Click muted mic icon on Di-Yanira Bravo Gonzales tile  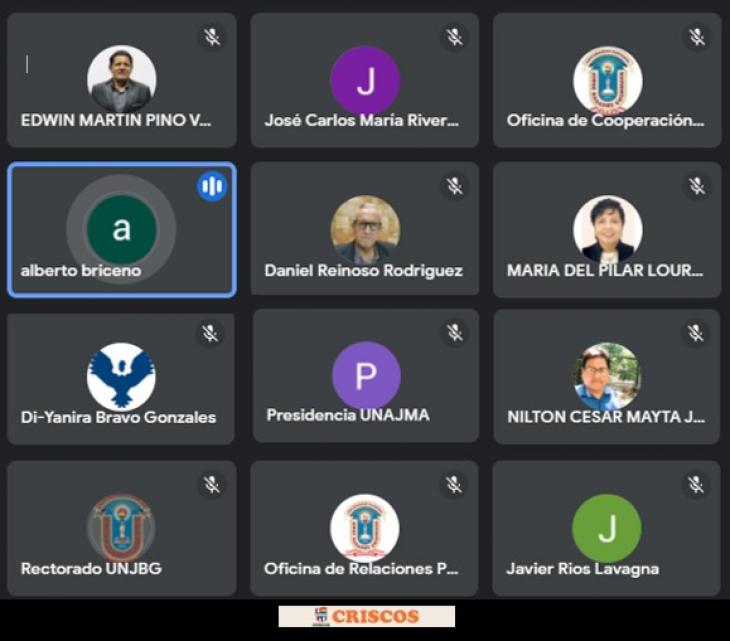[210, 333]
